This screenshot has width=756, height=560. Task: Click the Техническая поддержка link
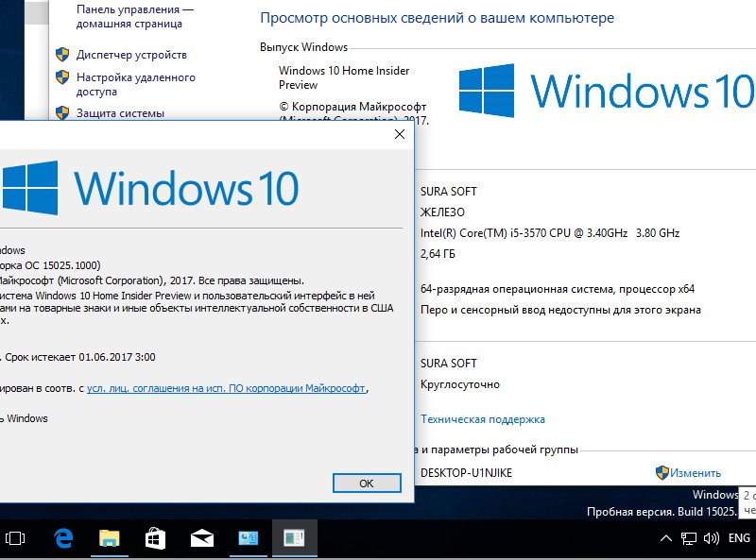(482, 419)
